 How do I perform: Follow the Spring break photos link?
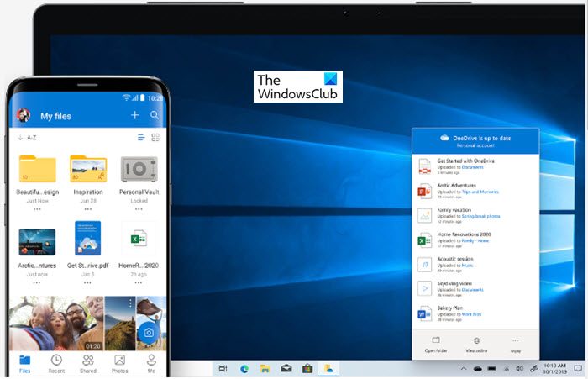pyautogui.click(x=480, y=217)
